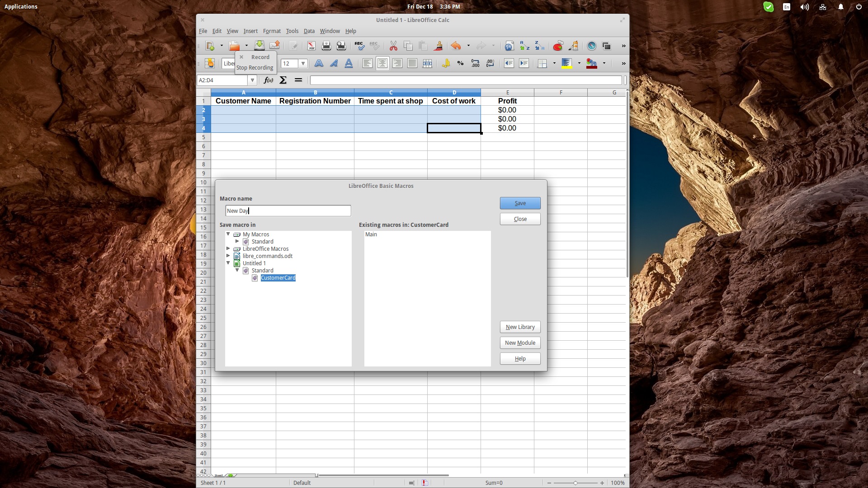Open Styles and Formatting icon

coord(209,63)
